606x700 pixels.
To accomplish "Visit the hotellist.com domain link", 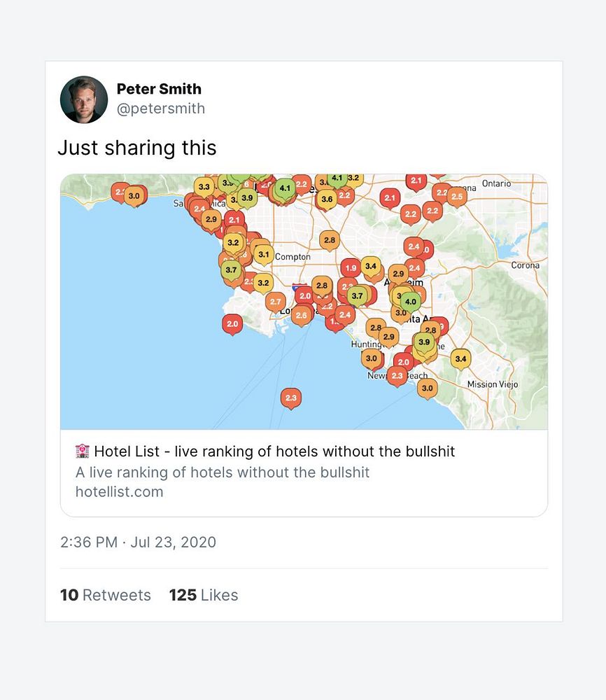I will click(119, 491).
